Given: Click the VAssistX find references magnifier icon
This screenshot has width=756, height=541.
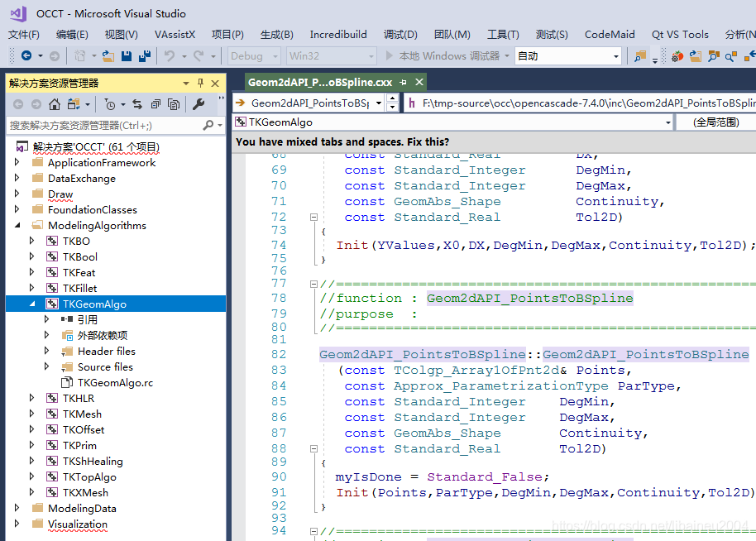Looking at the screenshot, I should click(x=731, y=56).
